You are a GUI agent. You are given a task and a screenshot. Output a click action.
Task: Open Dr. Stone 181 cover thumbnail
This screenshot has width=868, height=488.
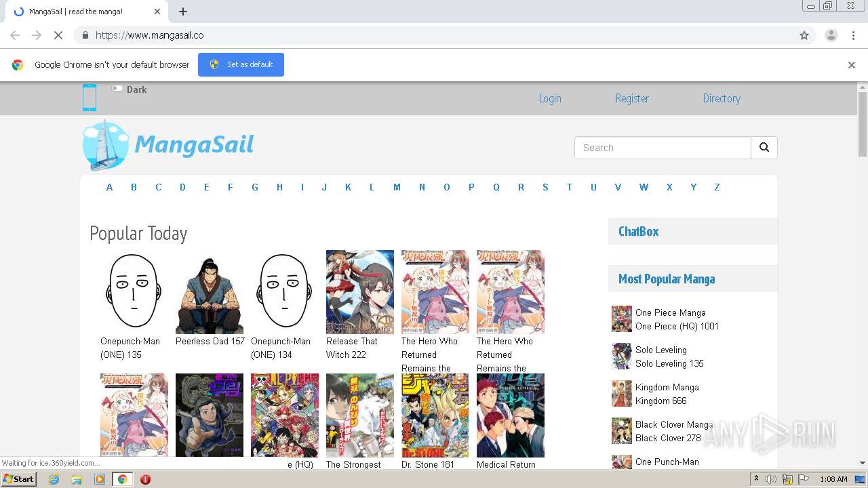point(435,415)
